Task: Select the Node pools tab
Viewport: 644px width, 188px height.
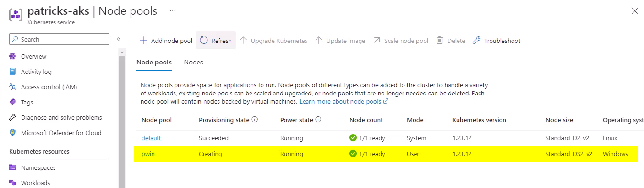Action: pos(153,62)
